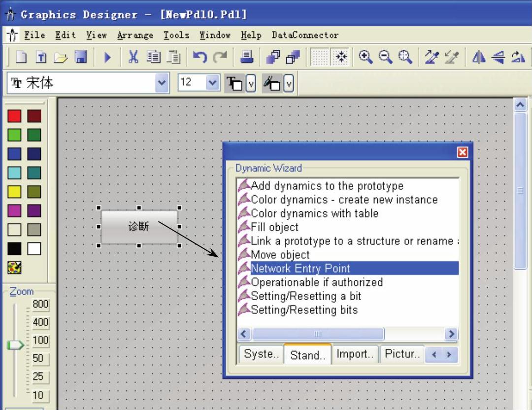Click the new text template icon
This screenshot has width=532, height=410.
pos(41,57)
